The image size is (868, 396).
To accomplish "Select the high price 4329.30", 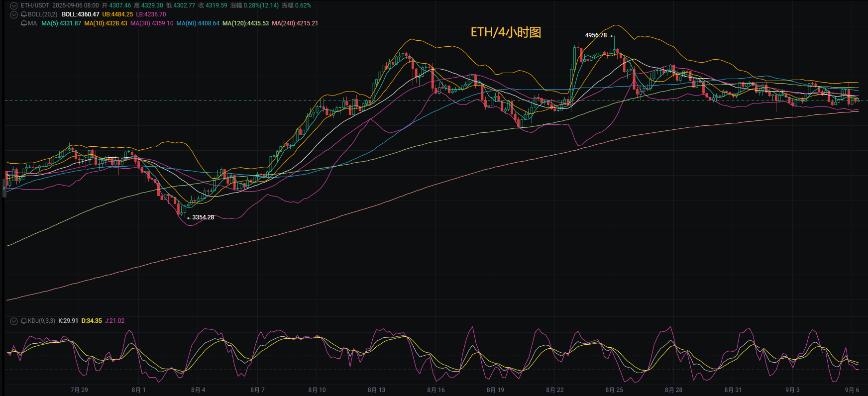I will tap(152, 5).
